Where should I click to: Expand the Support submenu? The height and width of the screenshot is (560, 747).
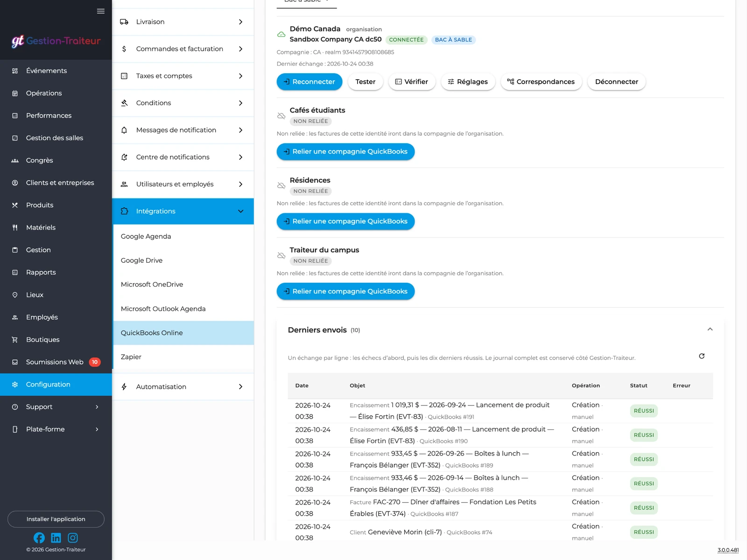click(x=56, y=407)
